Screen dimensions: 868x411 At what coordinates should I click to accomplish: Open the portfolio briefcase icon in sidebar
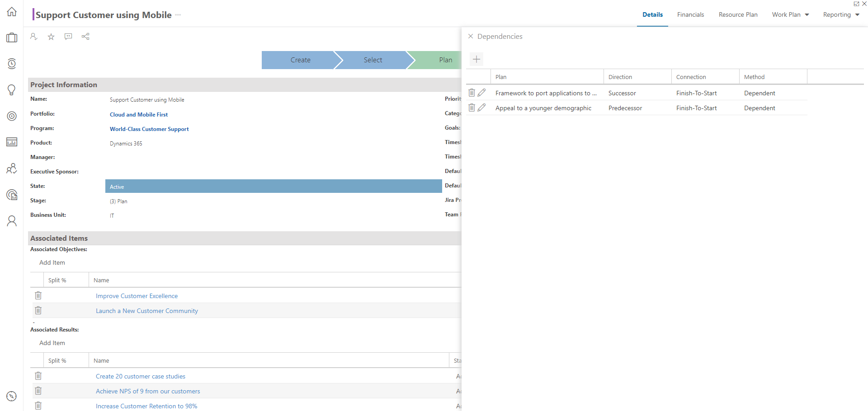12,37
